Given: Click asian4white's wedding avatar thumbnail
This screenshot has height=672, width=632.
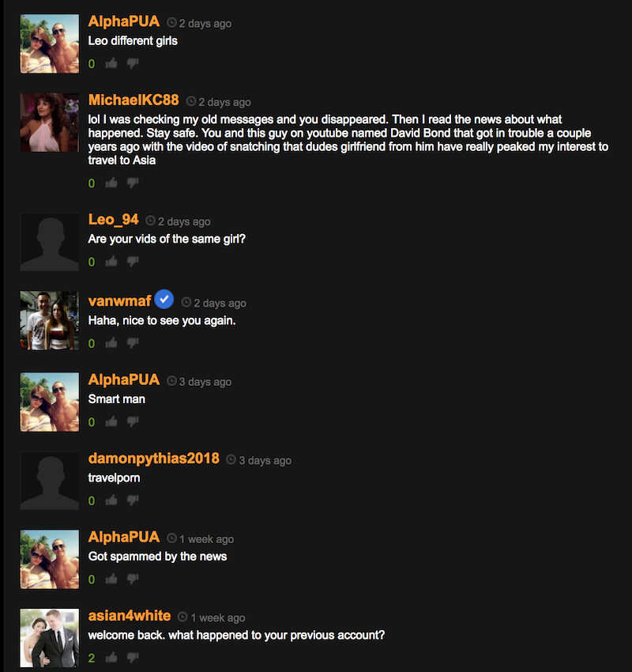Looking at the screenshot, I should (50, 638).
